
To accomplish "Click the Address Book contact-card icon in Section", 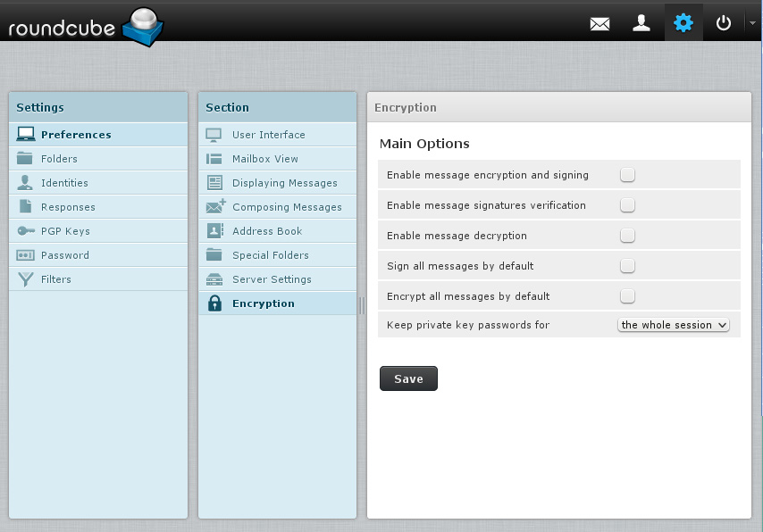I will coord(215,230).
